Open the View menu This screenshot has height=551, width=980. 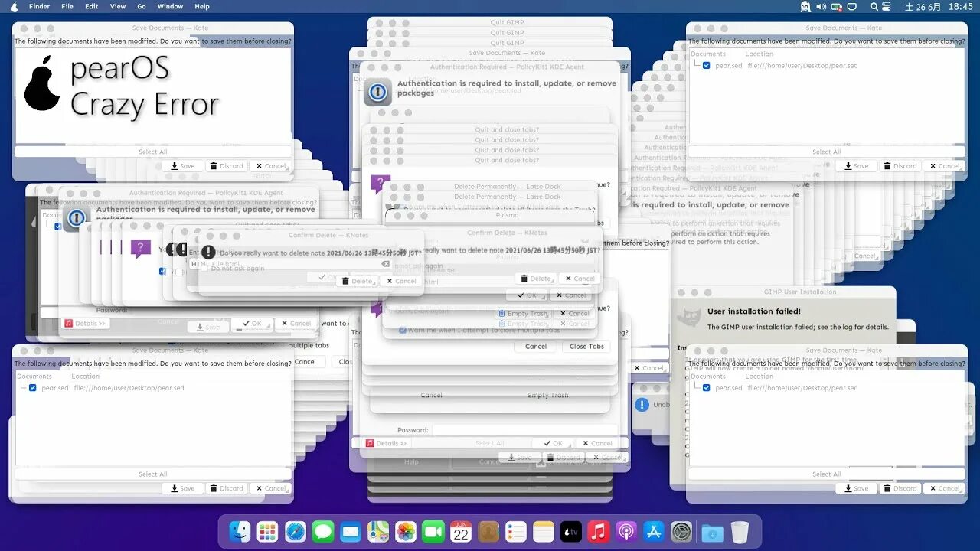(x=118, y=6)
